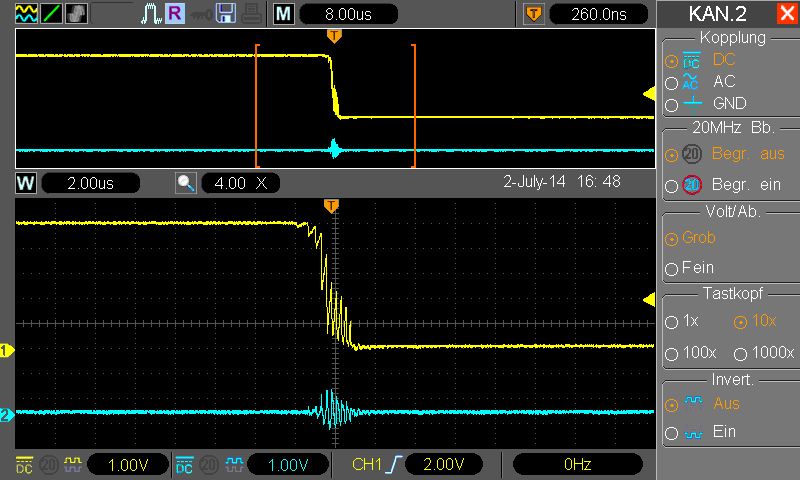Select AC coupling option
The image size is (800, 480).
coord(671,83)
